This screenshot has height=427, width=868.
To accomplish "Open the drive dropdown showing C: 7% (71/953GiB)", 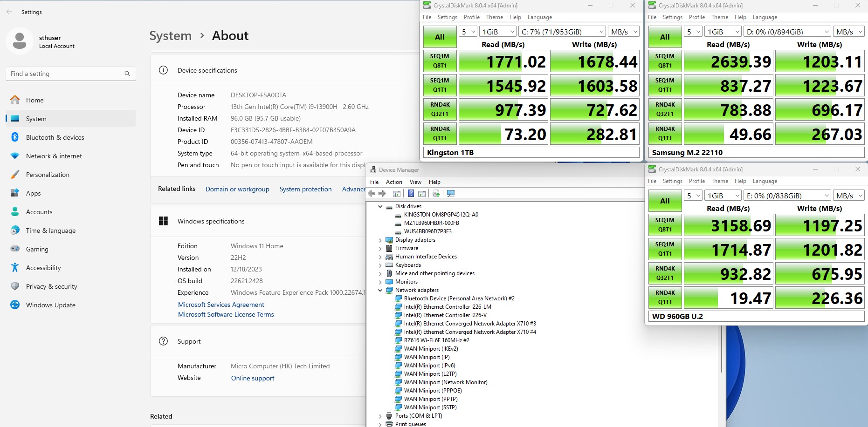I will coord(562,32).
